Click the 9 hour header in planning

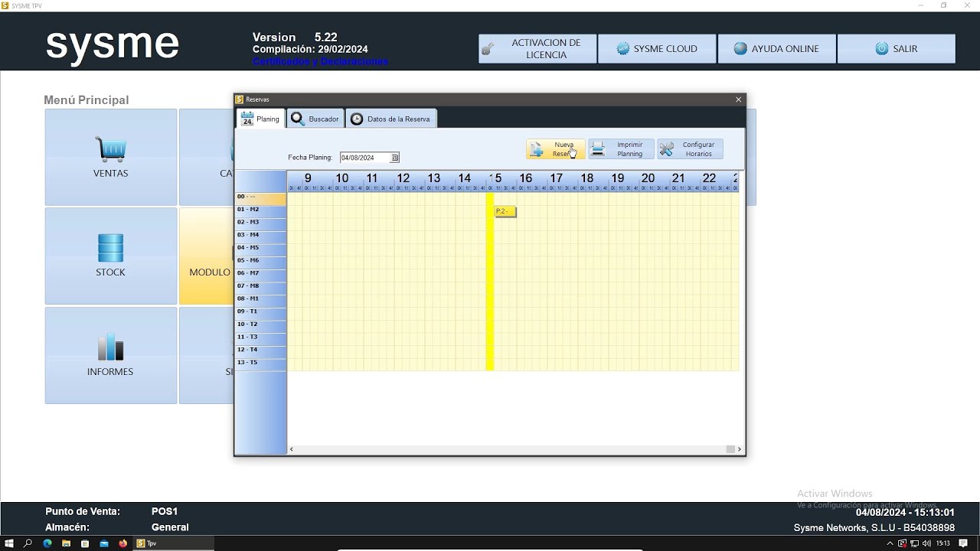pos(308,178)
